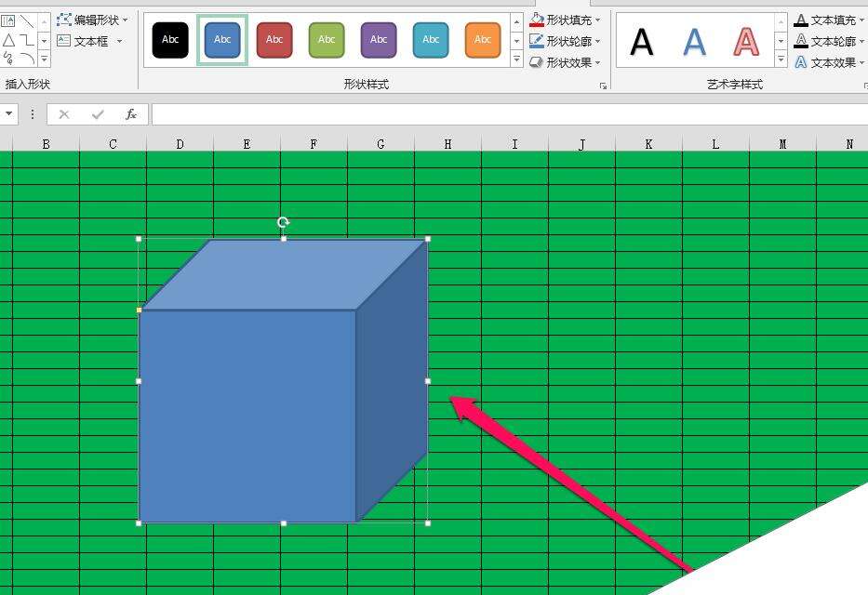Select the black Abc shape style
Screen dimensions: 868x595
pyautogui.click(x=170, y=40)
